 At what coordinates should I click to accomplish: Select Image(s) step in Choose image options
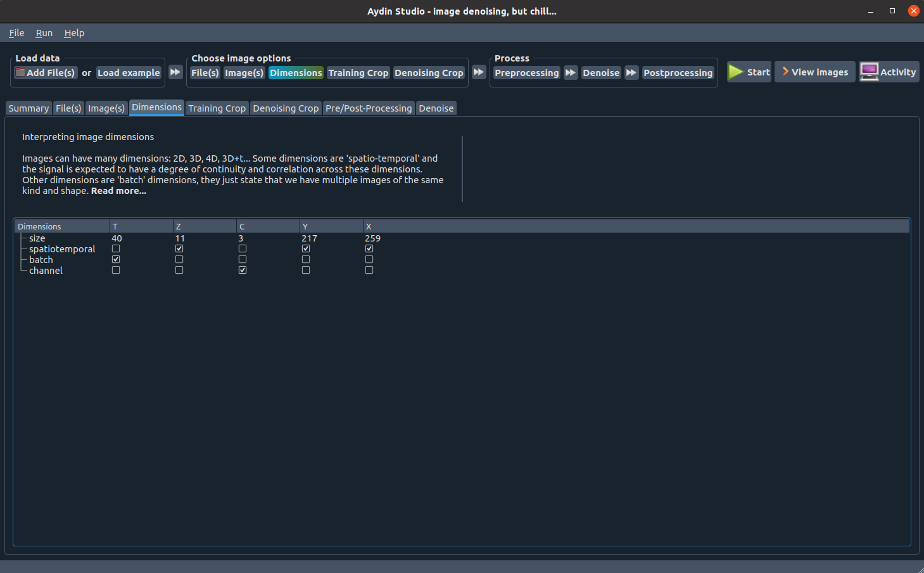pyautogui.click(x=244, y=73)
